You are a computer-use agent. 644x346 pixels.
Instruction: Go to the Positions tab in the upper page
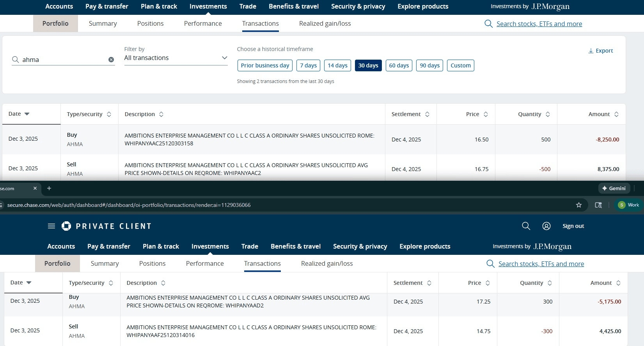point(151,23)
